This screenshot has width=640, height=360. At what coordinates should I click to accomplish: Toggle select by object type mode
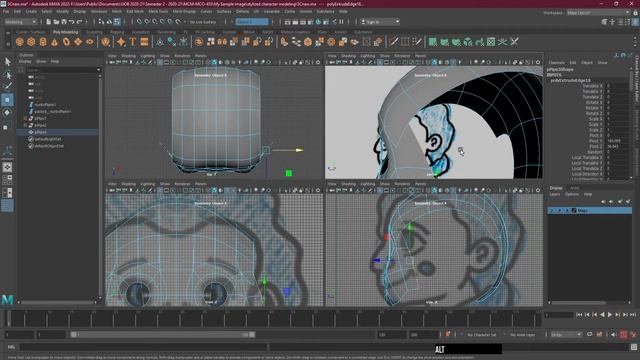tap(109, 22)
